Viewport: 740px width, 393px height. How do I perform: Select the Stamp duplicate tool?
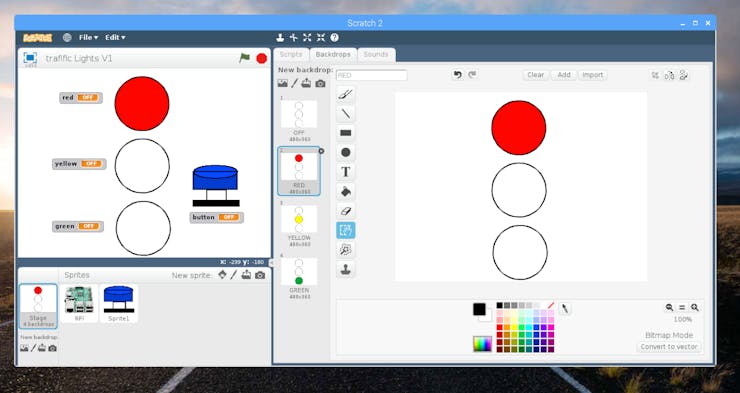(x=345, y=269)
